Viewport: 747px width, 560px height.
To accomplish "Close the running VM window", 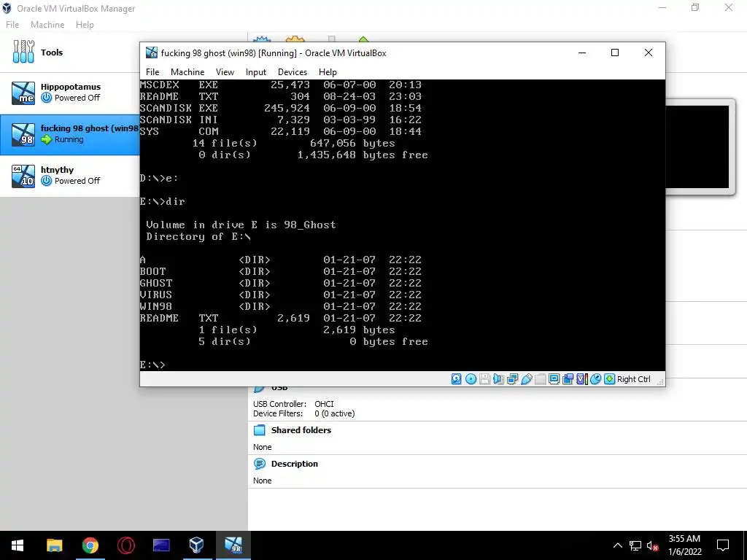I will pyautogui.click(x=649, y=52).
